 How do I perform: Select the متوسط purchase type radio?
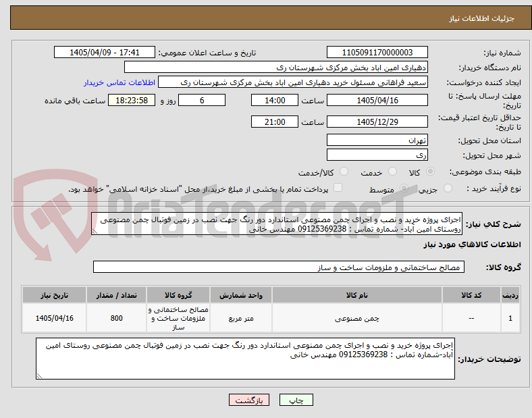pyautogui.click(x=404, y=188)
